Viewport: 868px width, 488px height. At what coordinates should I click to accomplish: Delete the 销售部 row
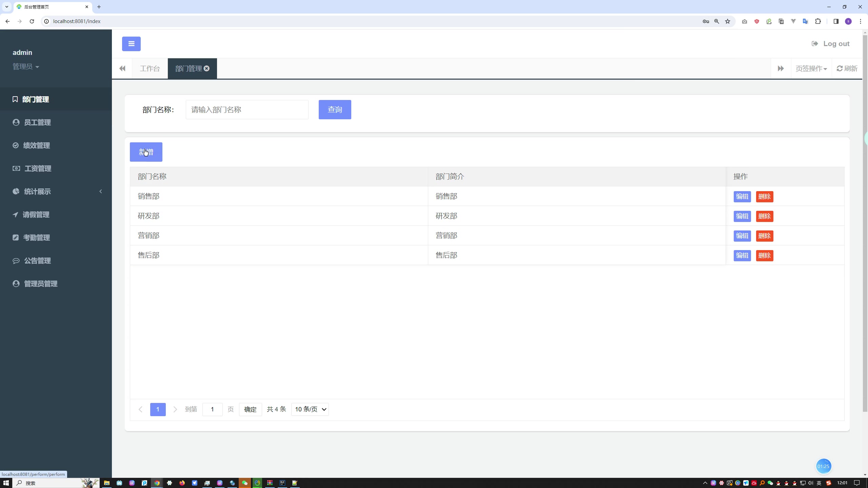[765, 197]
